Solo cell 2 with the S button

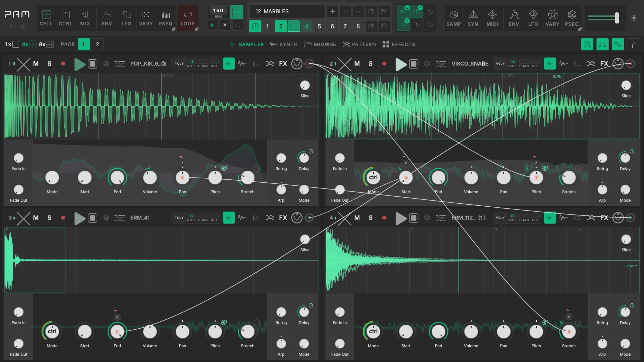coord(371,64)
